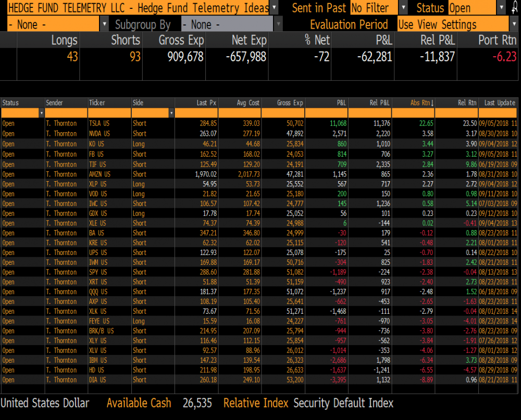Viewport: 521px width, 420px height.
Task: Click the 'Security Default Index' relative index value
Action: click(343, 403)
